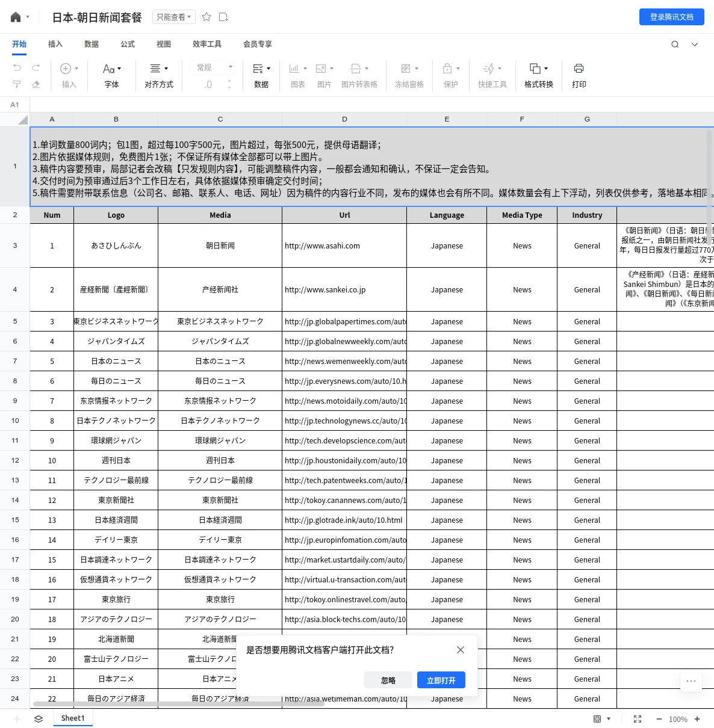Screen dimensions: 714x728
Task: Zoom out with minus button
Action: (x=659, y=719)
